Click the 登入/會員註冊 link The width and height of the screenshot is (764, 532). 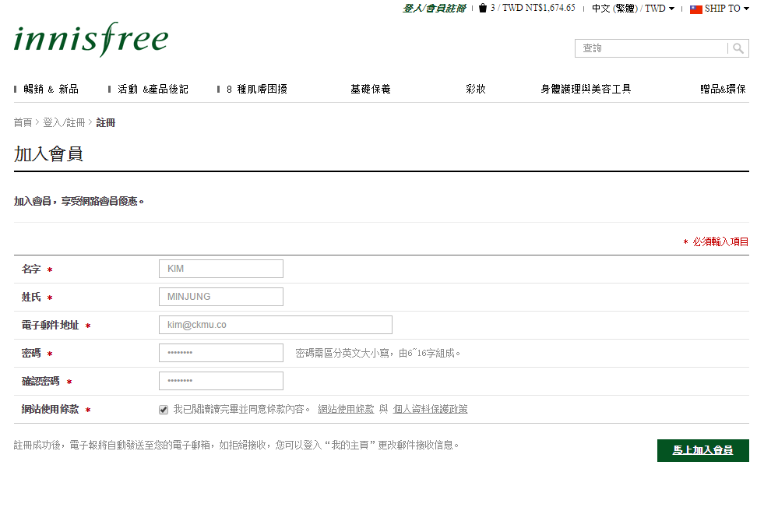(434, 9)
